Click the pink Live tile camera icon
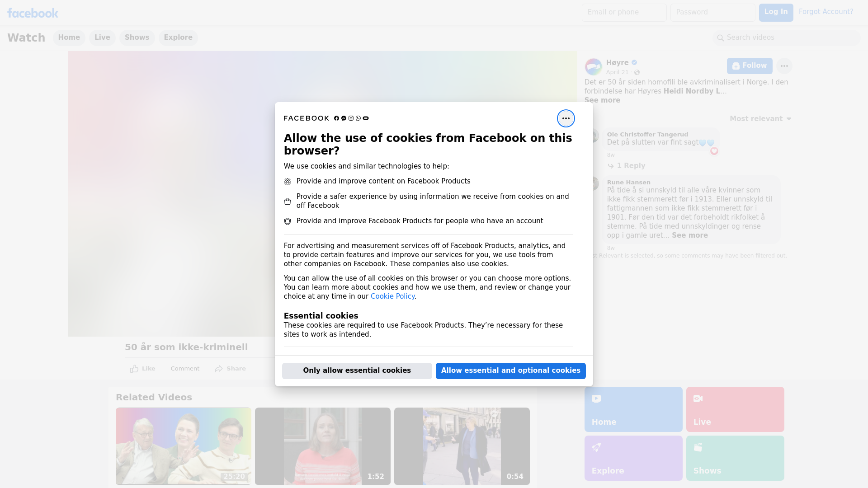The width and height of the screenshot is (868, 488). point(698,399)
